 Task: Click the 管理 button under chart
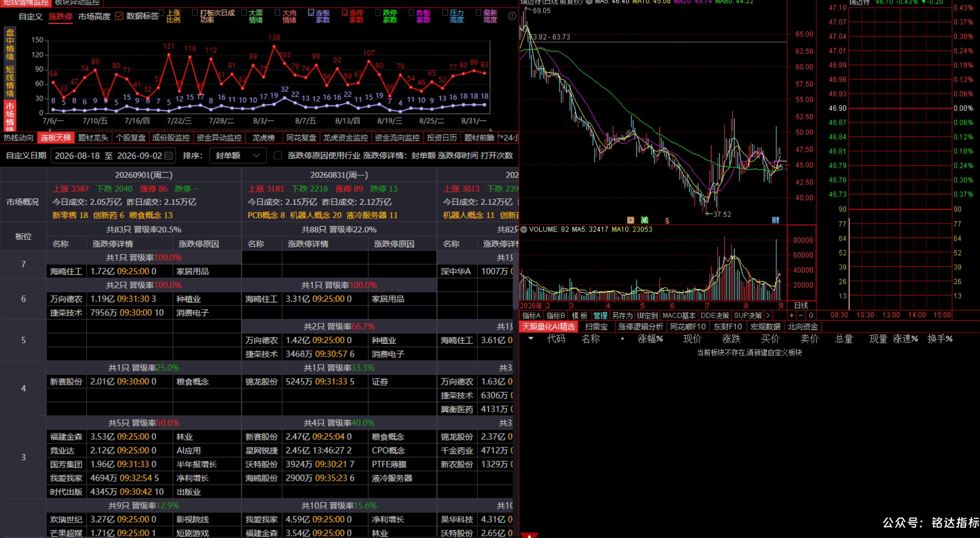(x=600, y=316)
